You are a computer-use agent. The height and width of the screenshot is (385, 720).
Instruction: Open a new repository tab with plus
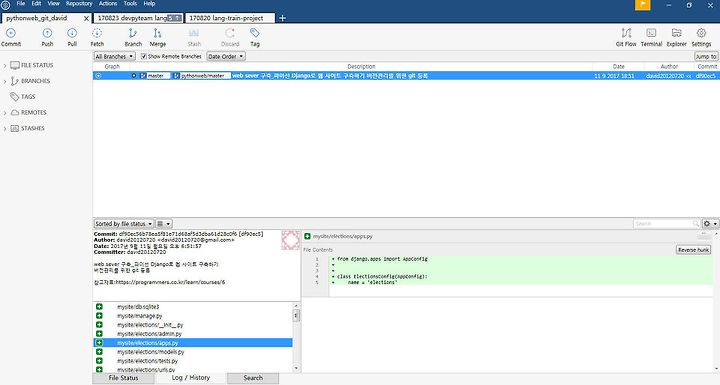[282, 18]
